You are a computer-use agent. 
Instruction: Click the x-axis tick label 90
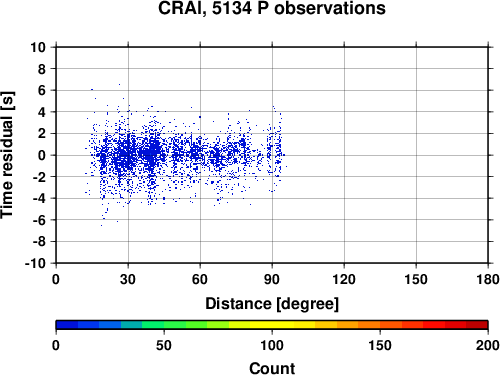tap(272, 279)
